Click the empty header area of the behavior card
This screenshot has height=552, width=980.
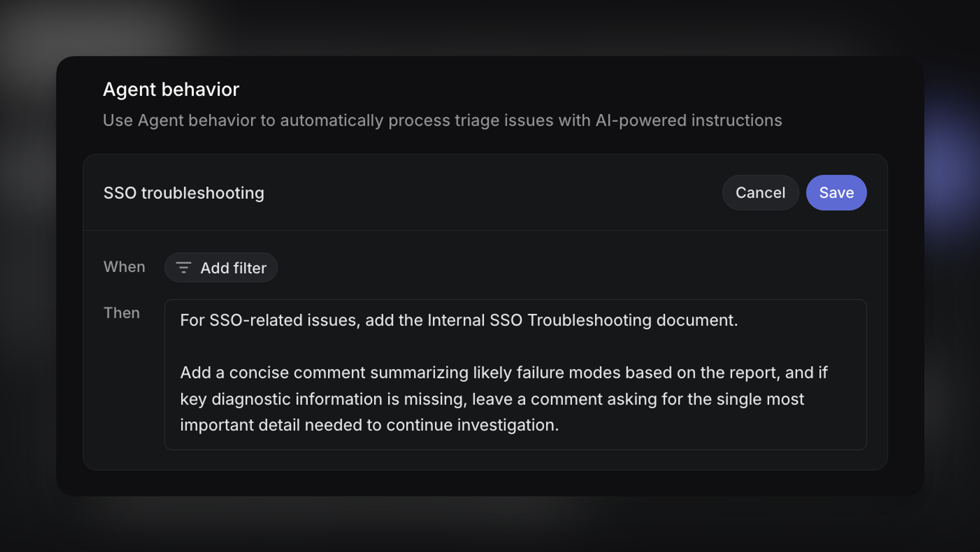pyautogui.click(x=494, y=193)
